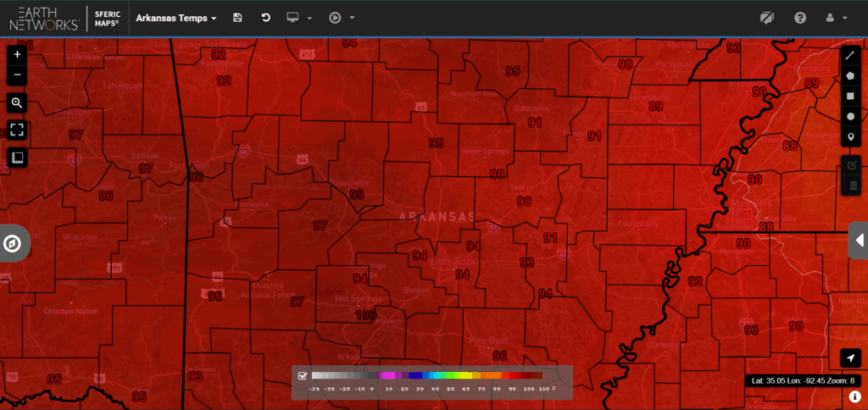This screenshot has width=868, height=410.
Task: Open the chat feedback bubbles
Action: coord(767,18)
